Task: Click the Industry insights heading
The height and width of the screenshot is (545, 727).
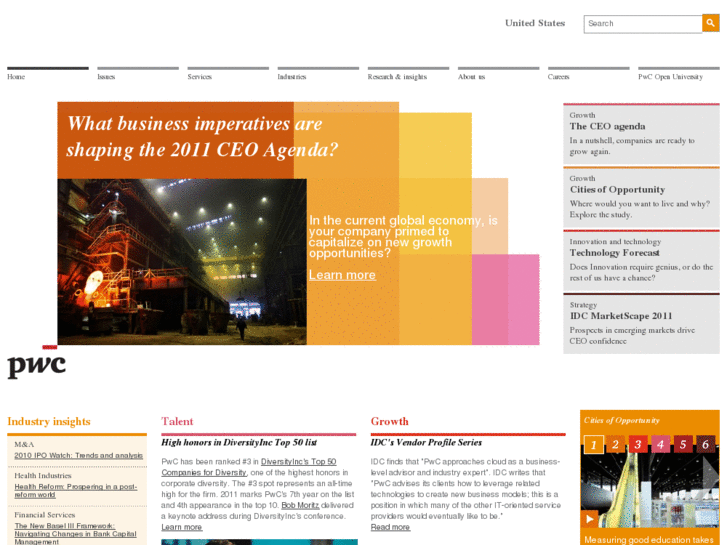Action: tap(49, 421)
